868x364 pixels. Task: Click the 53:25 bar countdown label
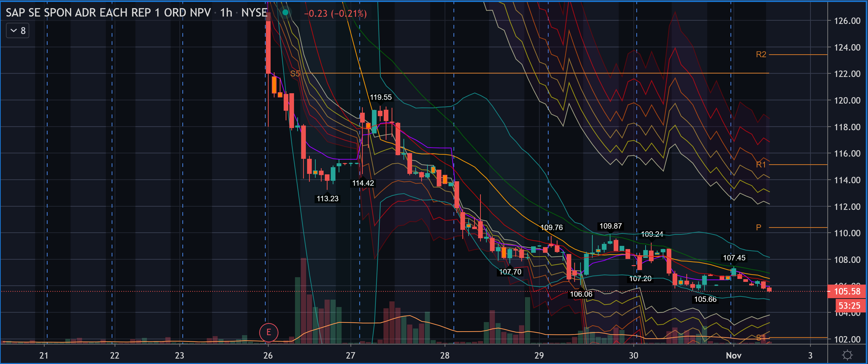[849, 306]
